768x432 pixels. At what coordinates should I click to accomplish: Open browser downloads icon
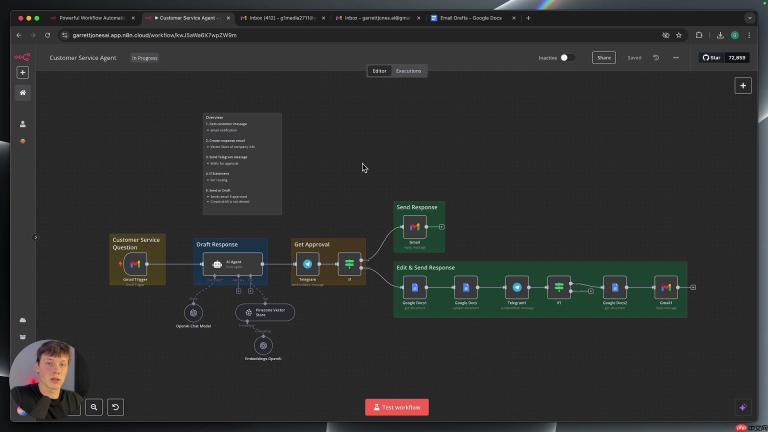(x=720, y=35)
